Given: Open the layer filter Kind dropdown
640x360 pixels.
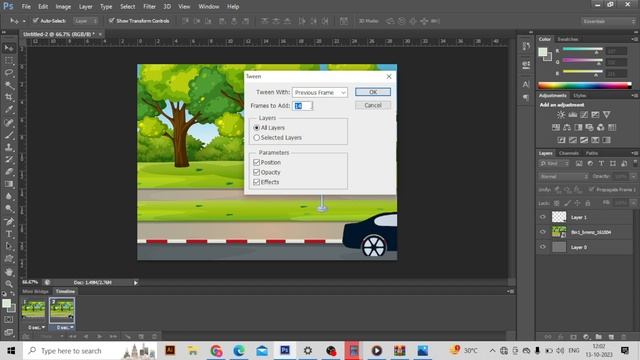Looking at the screenshot, I should click(554, 163).
